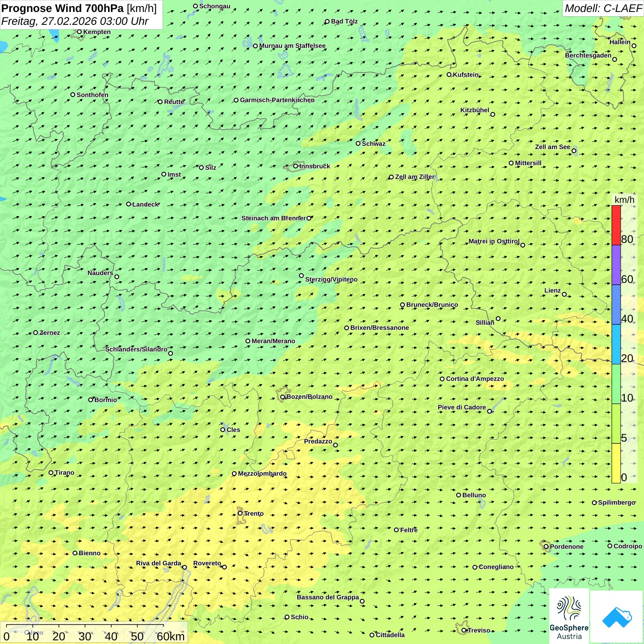Click the '60km' scale bar label
Image resolution: width=644 pixels, height=644 pixels.
point(171,636)
